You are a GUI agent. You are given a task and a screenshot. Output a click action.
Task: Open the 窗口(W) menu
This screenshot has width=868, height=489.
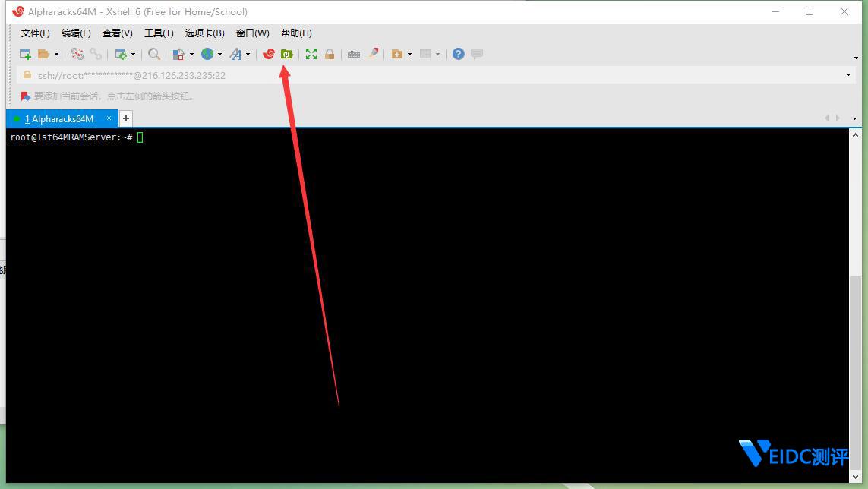pos(252,33)
